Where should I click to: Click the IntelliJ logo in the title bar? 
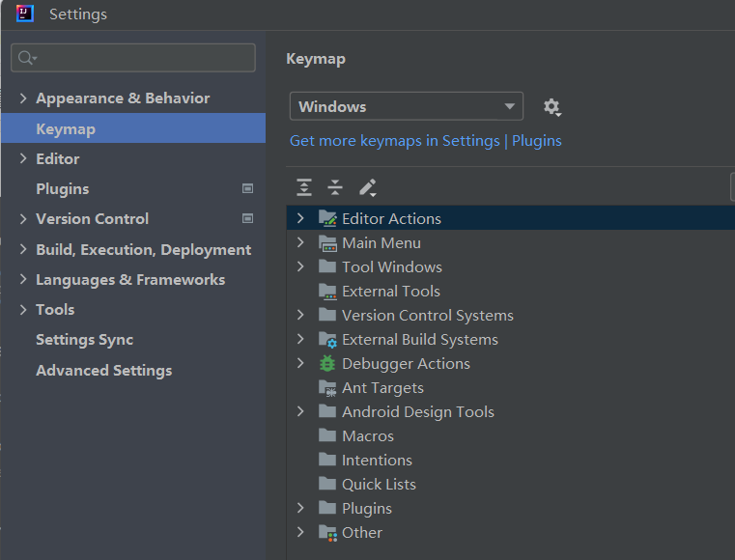(x=24, y=14)
